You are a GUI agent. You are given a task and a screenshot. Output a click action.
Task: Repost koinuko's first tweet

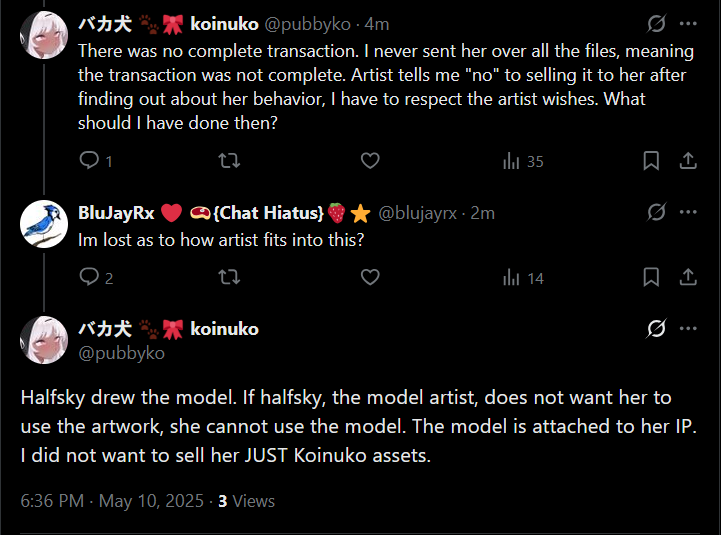[x=229, y=161]
